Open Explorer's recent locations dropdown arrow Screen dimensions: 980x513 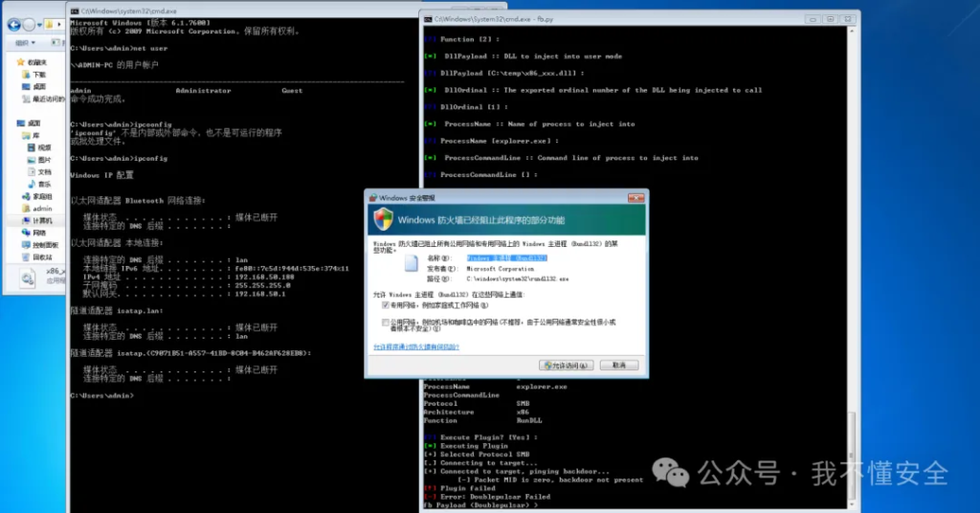coord(39,25)
